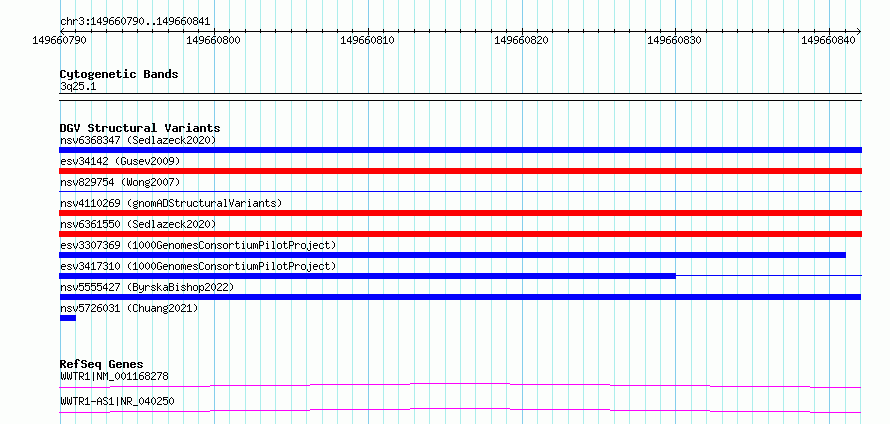Viewport: 890px width, 424px height.
Task: Select the 3q25.1 band label
Action: click(x=78, y=86)
